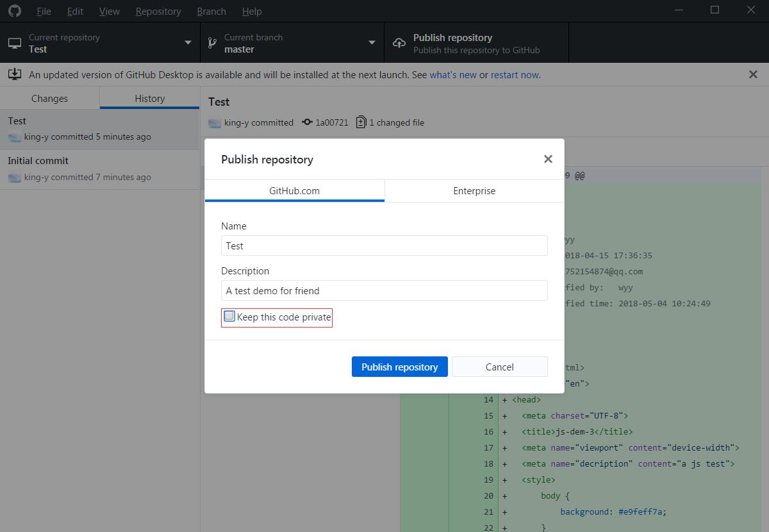
Task: Open the Current branch dropdown
Action: pyautogui.click(x=372, y=43)
